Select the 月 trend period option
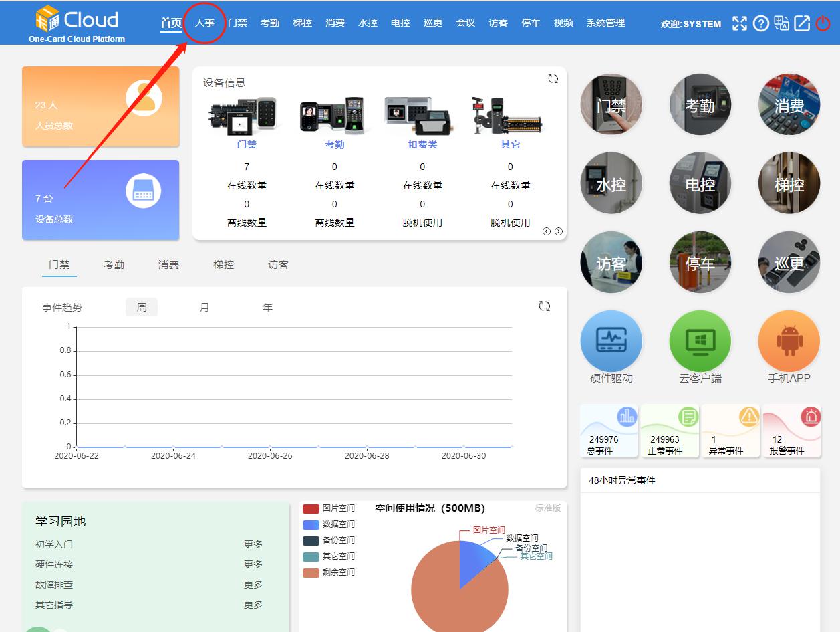This screenshot has height=632, width=840. 204,308
